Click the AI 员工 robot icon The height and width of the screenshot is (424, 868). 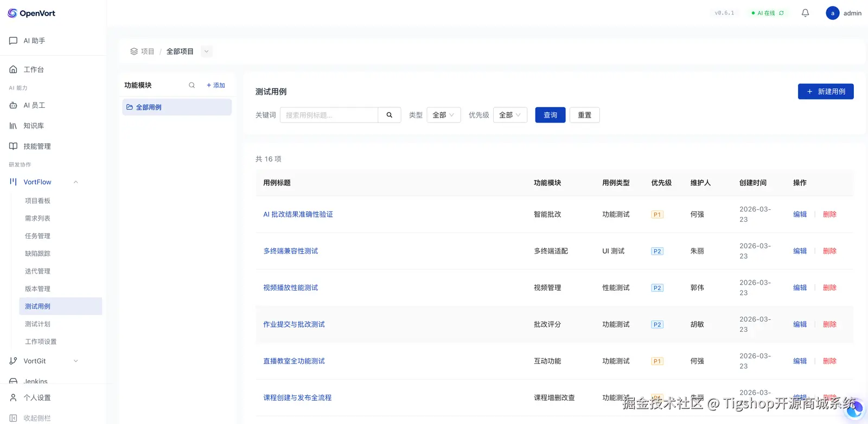(13, 105)
